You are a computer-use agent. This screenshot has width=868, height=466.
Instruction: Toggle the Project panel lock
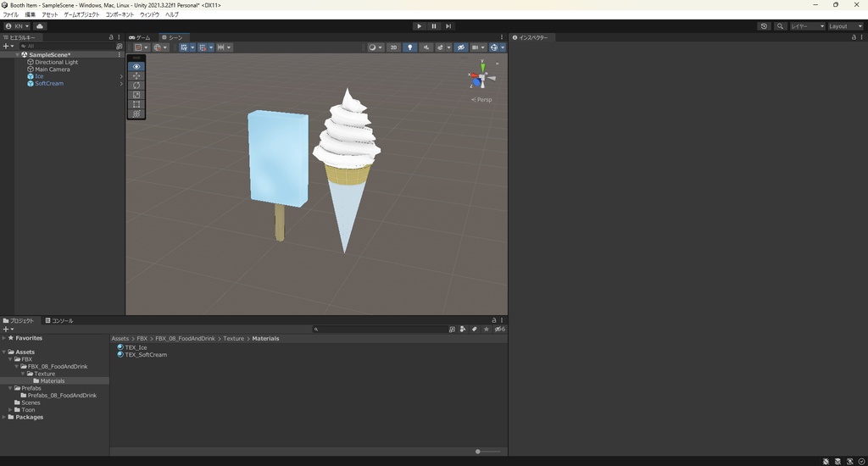pos(494,320)
